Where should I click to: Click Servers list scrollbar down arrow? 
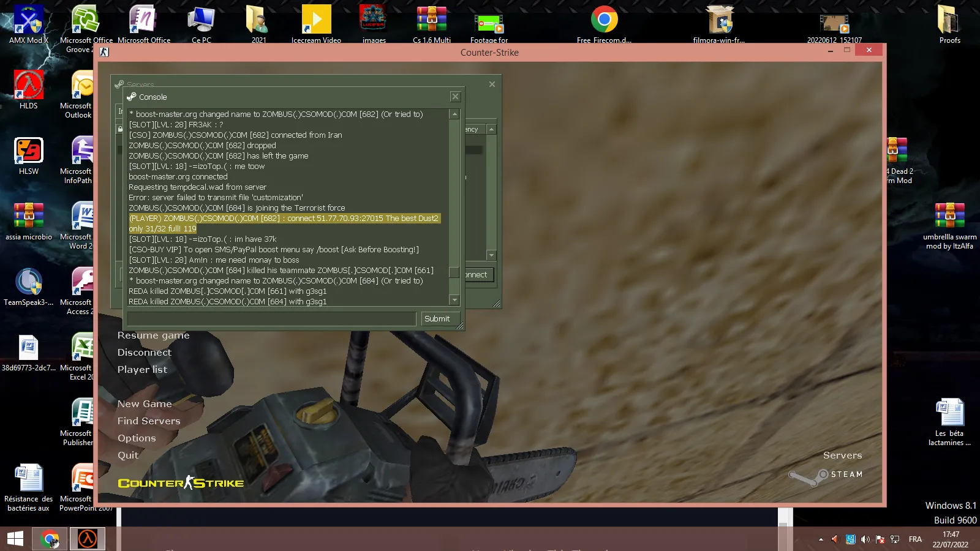491,255
